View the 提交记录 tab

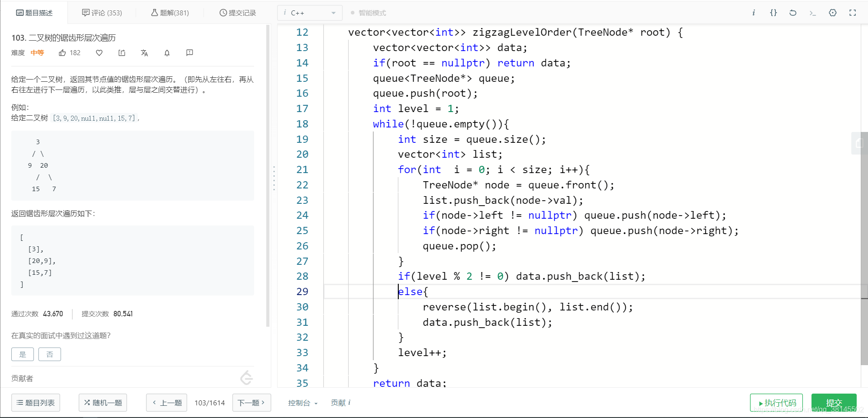pos(237,13)
